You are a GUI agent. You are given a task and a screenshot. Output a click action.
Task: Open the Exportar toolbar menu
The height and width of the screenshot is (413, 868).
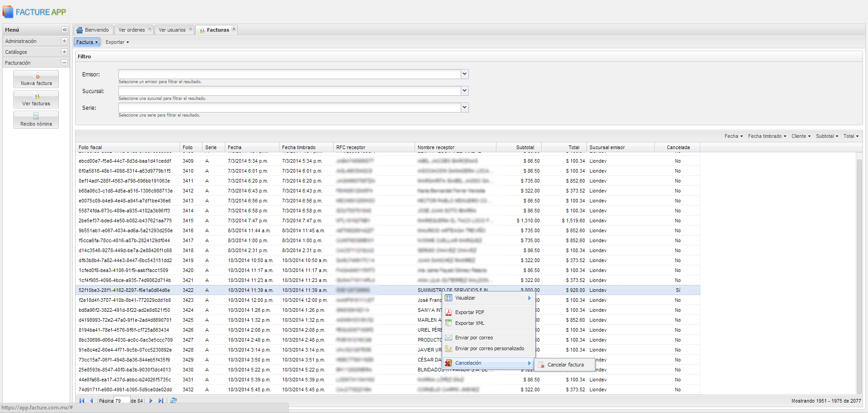[117, 42]
